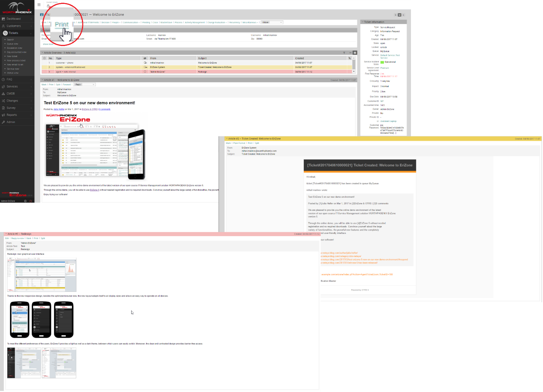Screen dimensions: 543x392
Task: Click Forward in Article #1 actions
Action: click(66, 84)
